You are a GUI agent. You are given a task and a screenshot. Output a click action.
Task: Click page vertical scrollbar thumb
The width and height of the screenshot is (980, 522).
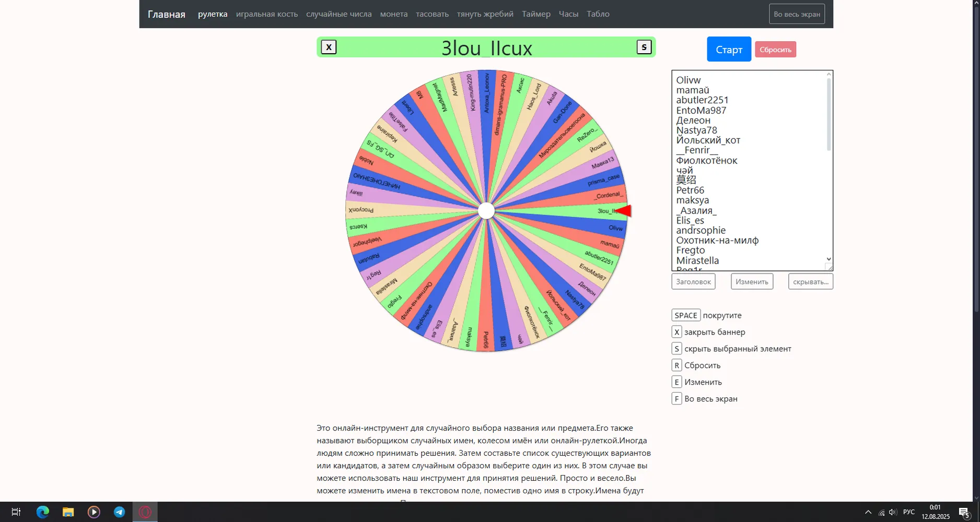(x=976, y=159)
